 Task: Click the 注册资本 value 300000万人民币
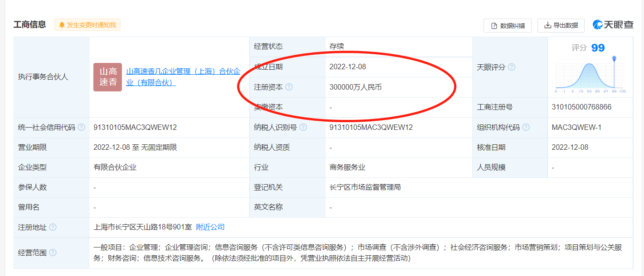point(355,87)
